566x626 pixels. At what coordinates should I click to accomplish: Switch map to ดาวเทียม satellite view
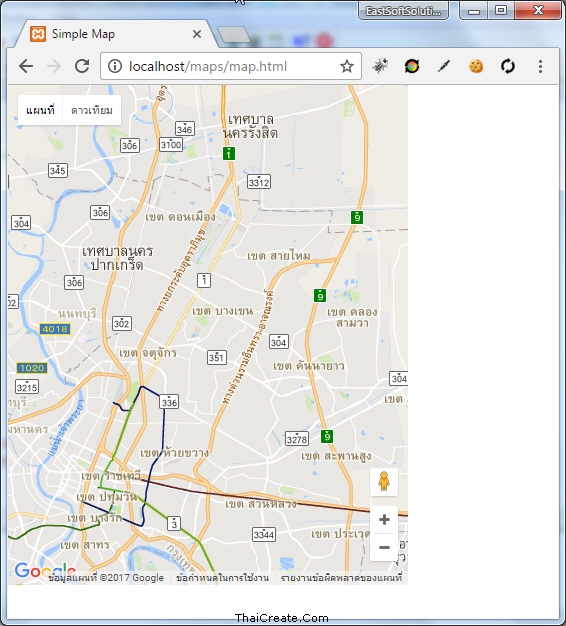coord(92,110)
